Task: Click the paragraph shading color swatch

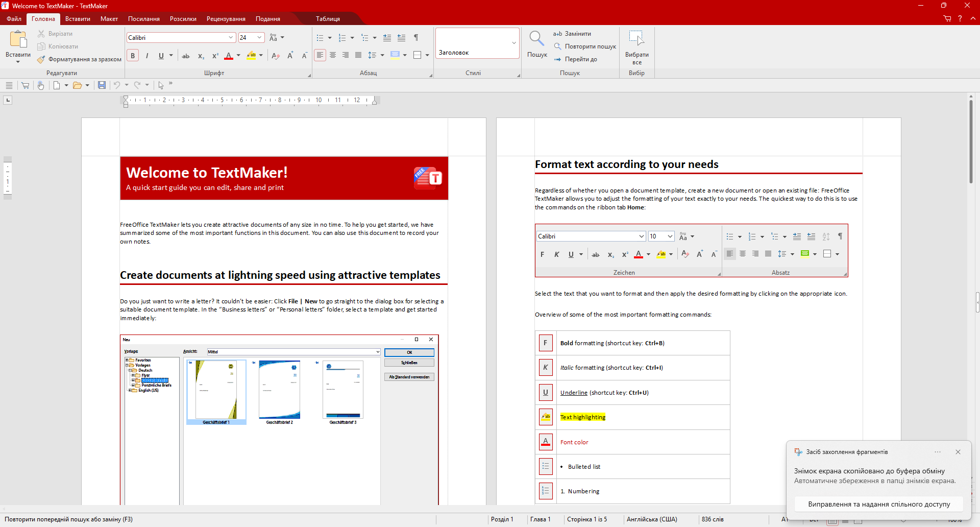Action: [x=395, y=55]
